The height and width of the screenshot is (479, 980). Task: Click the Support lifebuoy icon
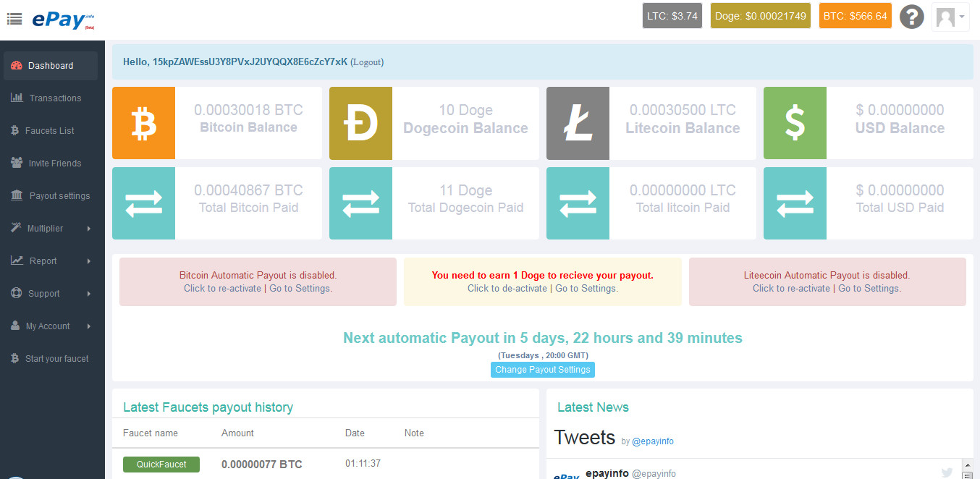[x=17, y=293]
